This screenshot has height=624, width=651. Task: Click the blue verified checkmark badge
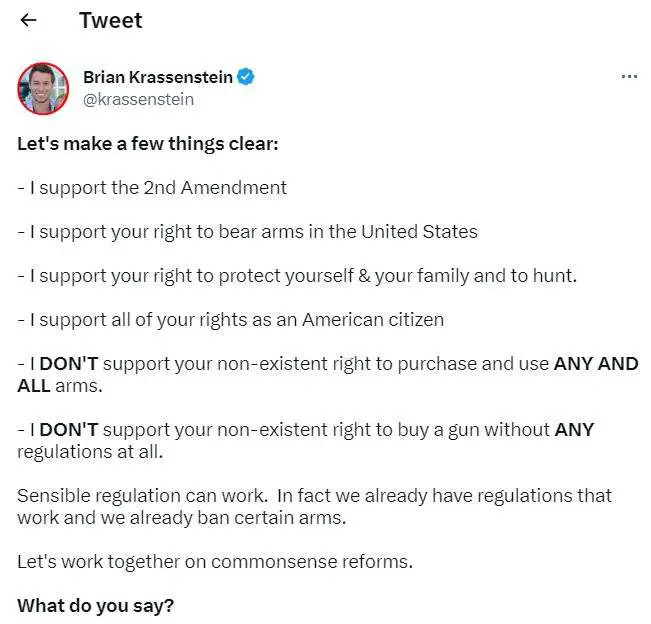pos(246,77)
